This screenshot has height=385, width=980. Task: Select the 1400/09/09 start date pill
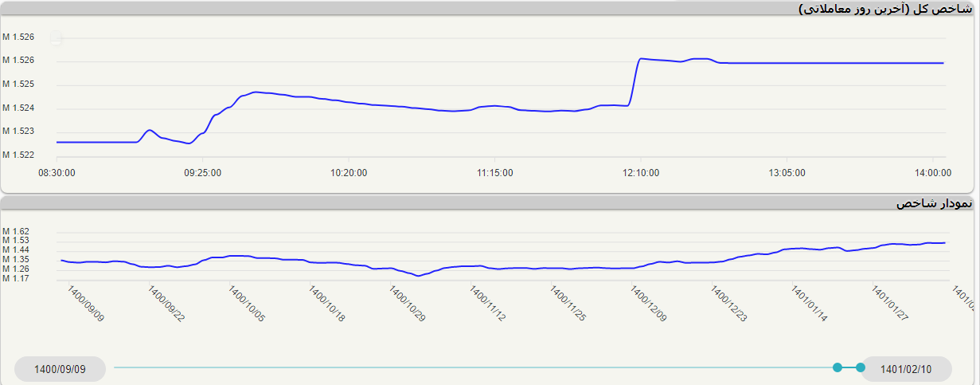click(x=60, y=369)
